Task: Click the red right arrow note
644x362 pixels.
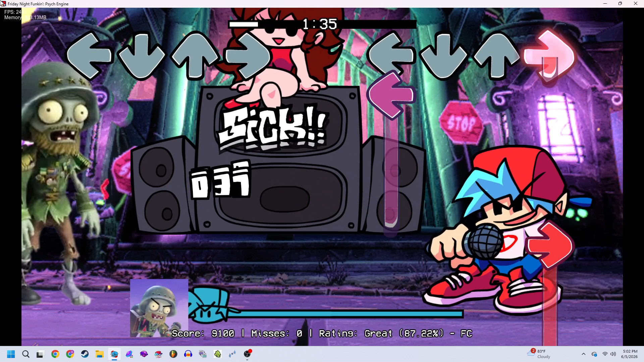Action: (x=549, y=246)
